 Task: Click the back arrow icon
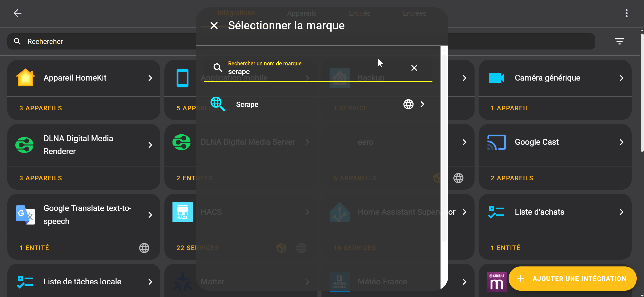(17, 13)
